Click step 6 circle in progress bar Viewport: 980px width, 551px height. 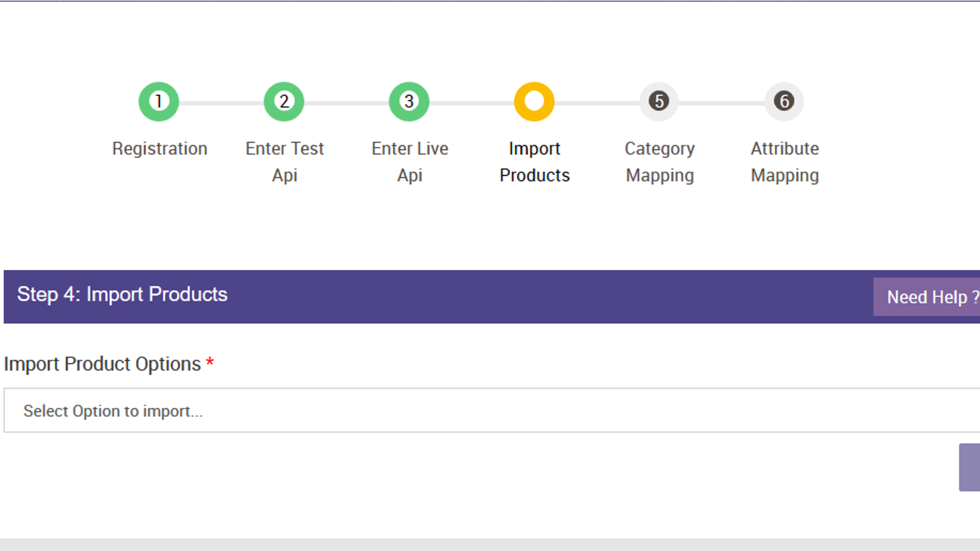(x=784, y=101)
